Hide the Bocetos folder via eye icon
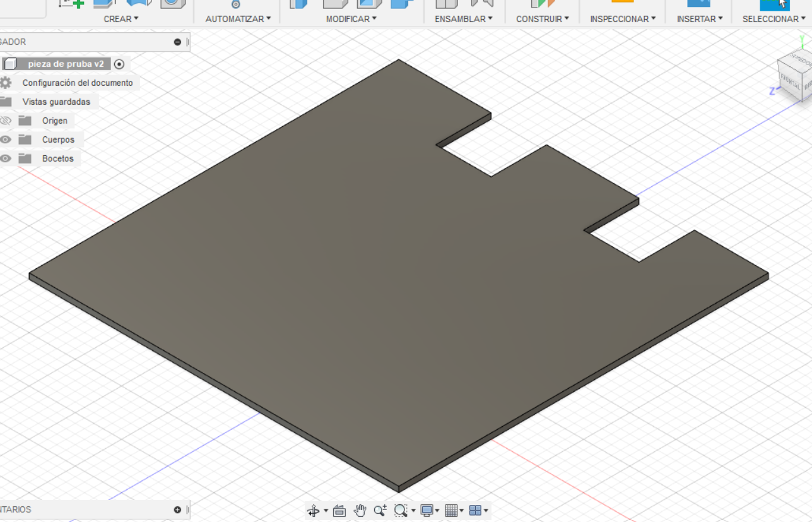 pyautogui.click(x=6, y=158)
